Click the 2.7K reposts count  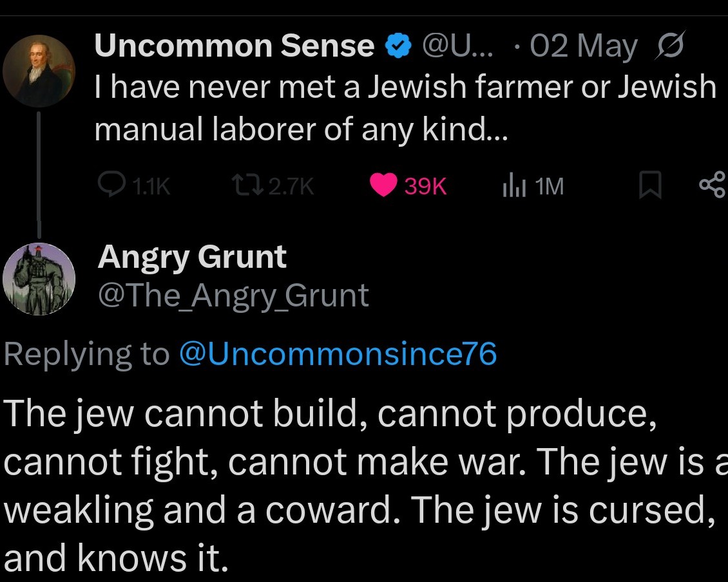[291, 186]
